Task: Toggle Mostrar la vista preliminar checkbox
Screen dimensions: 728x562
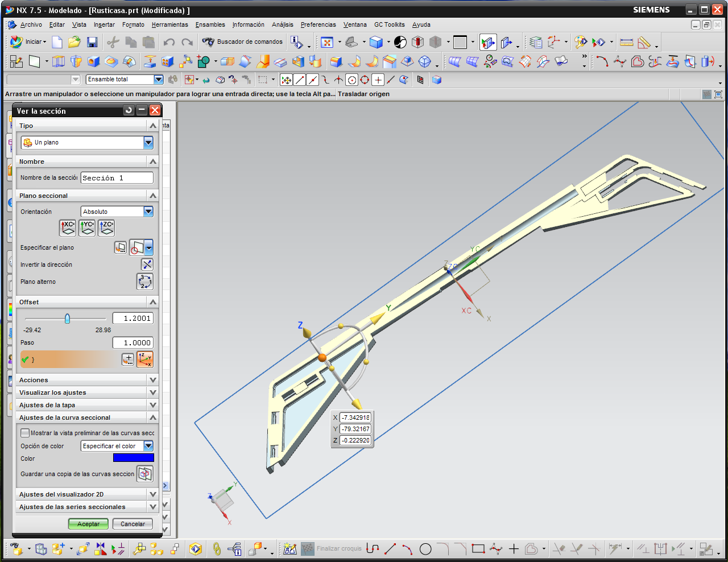Action: tap(25, 433)
